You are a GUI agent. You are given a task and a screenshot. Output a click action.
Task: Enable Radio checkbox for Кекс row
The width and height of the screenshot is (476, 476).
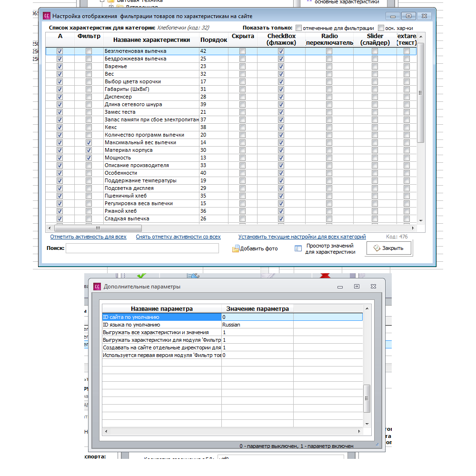329,127
